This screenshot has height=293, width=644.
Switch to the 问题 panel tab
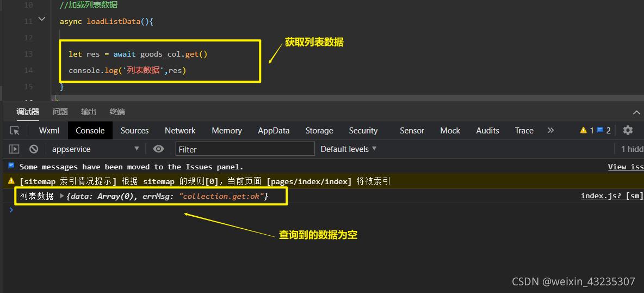pos(60,112)
